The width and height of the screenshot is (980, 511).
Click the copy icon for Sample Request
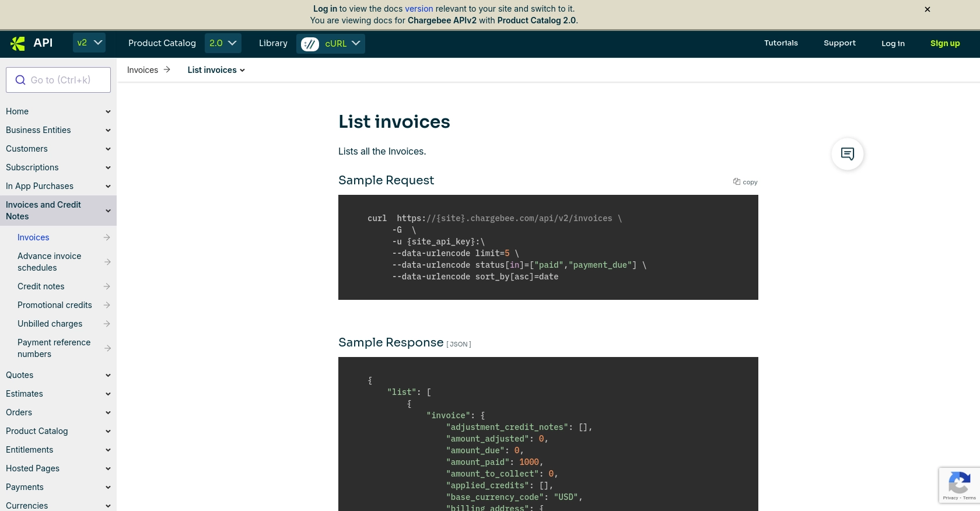737,181
